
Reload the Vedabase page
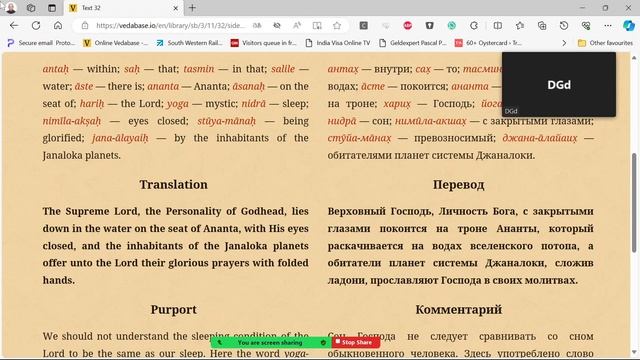36,25
